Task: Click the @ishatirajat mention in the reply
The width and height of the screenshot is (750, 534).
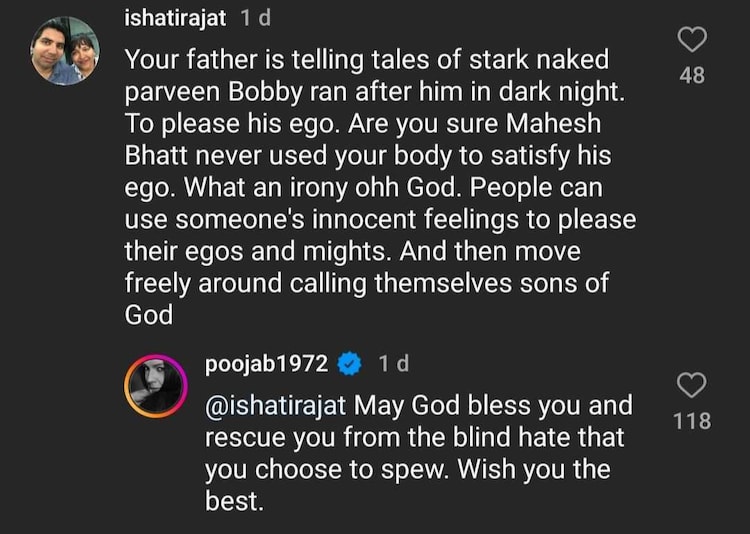Action: click(x=276, y=406)
